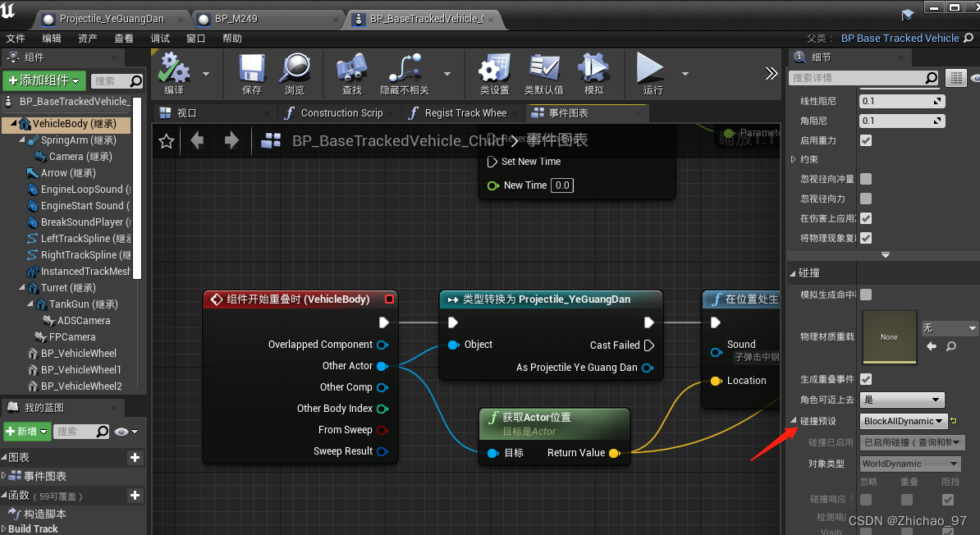Toggle 在伤害上应用 checkbox
The width and height of the screenshot is (980, 535).
coord(866,219)
